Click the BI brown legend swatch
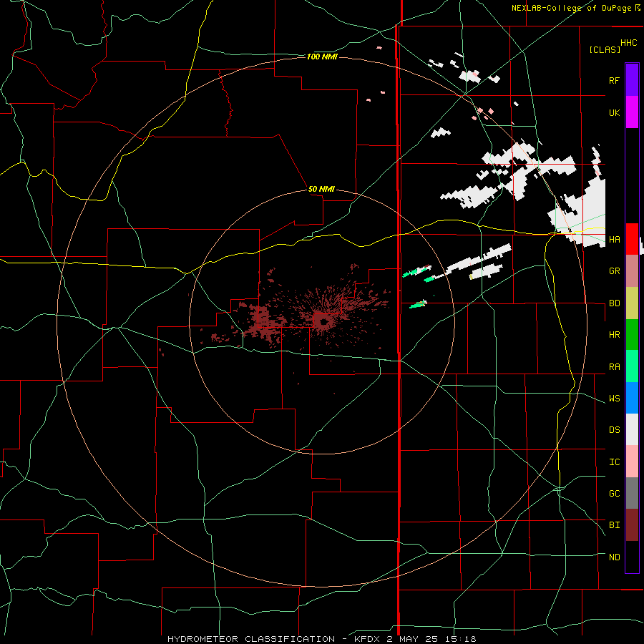 [632, 525]
